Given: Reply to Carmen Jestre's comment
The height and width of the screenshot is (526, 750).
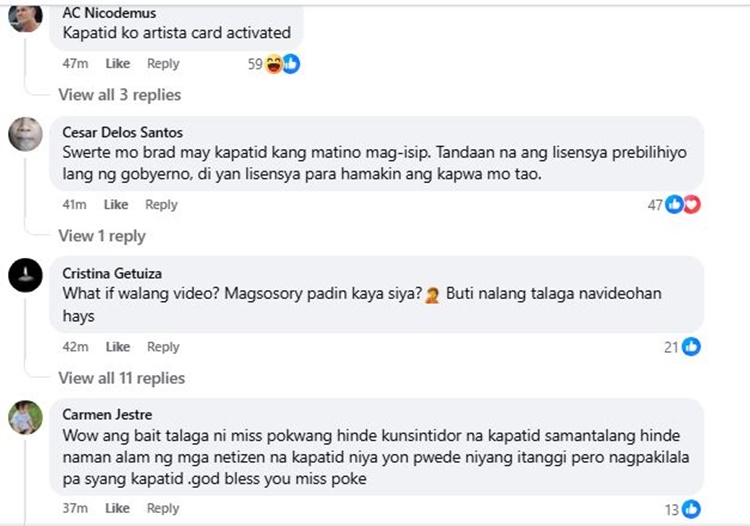Looking at the screenshot, I should pyautogui.click(x=163, y=508).
